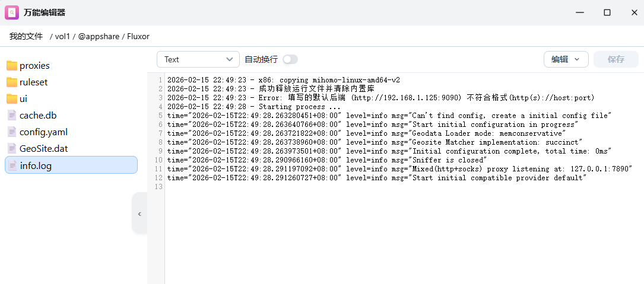Viewport: 644px width, 284px height.
Task: Click the "Sniffer is closed" log line
Action: tap(327, 160)
